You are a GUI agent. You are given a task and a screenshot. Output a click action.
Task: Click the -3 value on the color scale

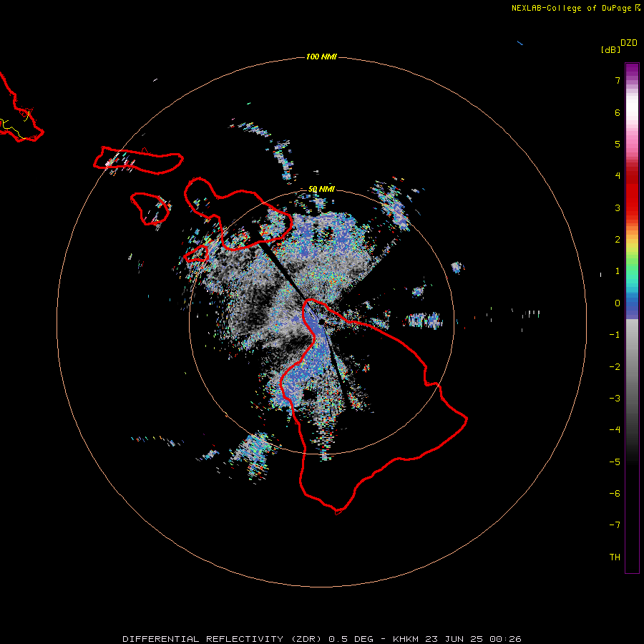pyautogui.click(x=615, y=399)
